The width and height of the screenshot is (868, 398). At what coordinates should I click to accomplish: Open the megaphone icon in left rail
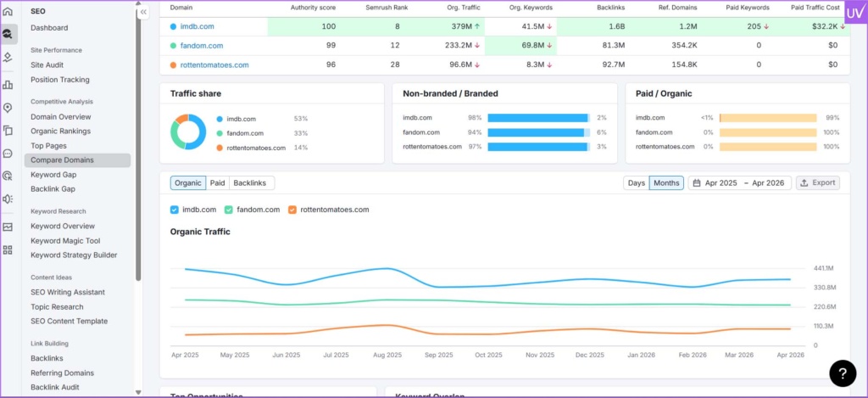tap(8, 199)
